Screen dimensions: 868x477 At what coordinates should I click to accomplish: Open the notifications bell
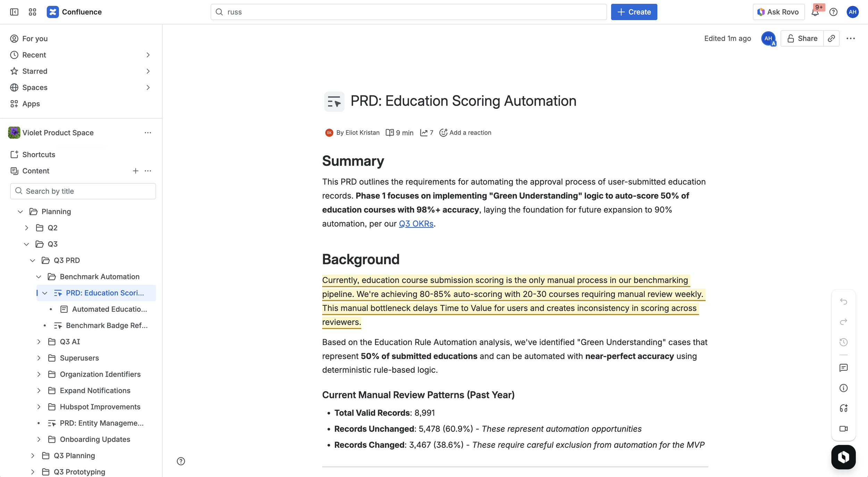click(x=815, y=12)
